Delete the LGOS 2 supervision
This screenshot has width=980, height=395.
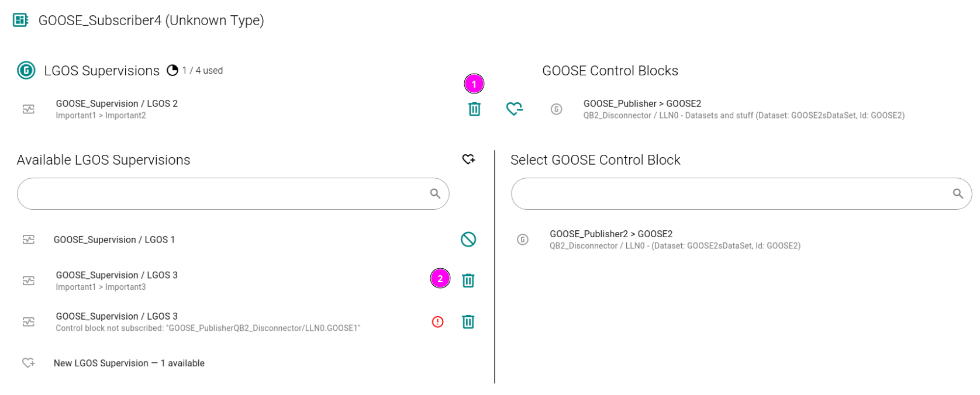point(475,109)
